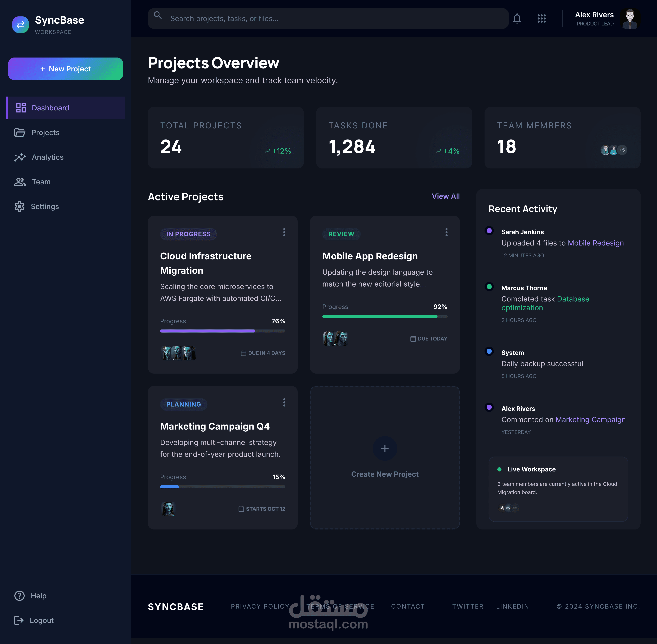Image resolution: width=657 pixels, height=644 pixels.
Task: Open Marketing Campaign Q4 kebab menu
Action: coord(284,402)
